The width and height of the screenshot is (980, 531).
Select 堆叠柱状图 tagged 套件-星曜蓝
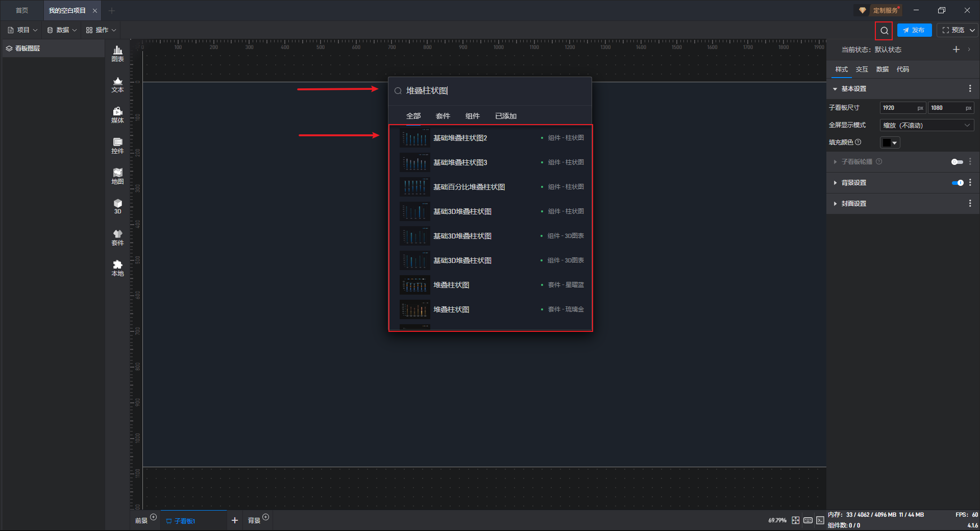pyautogui.click(x=492, y=285)
